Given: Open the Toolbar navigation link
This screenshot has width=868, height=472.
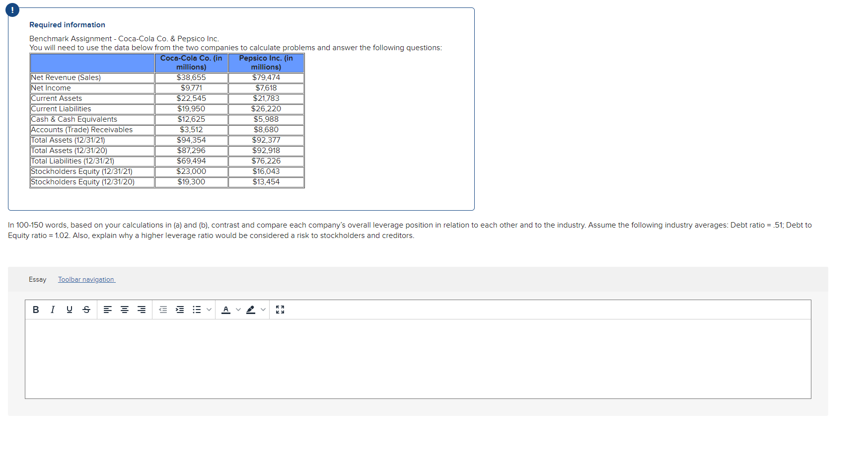Looking at the screenshot, I should point(86,279).
